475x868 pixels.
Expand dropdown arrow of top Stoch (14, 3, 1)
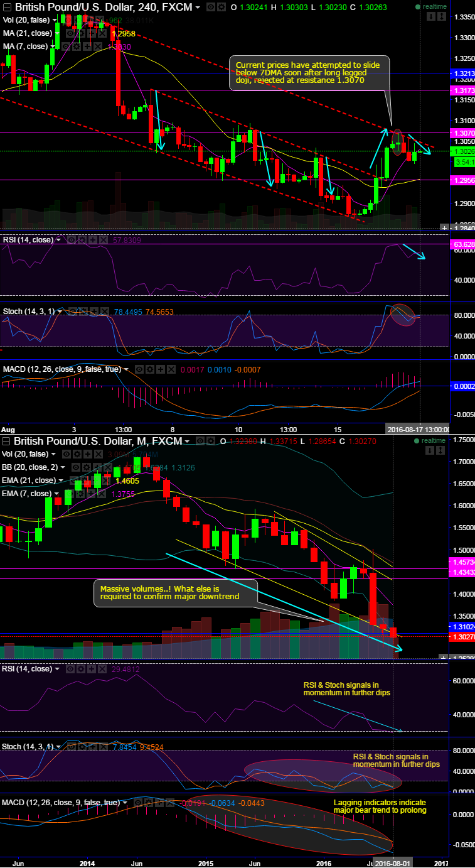[x=60, y=312]
